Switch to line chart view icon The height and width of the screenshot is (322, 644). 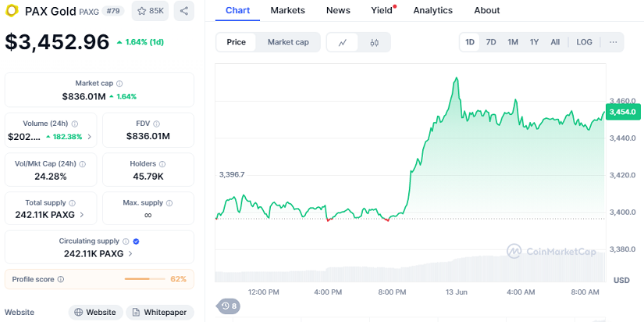click(x=343, y=42)
